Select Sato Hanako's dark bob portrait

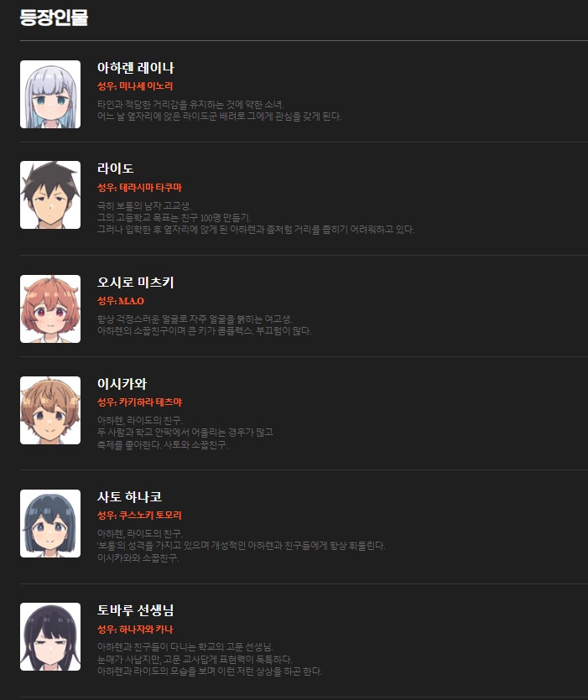[50, 524]
